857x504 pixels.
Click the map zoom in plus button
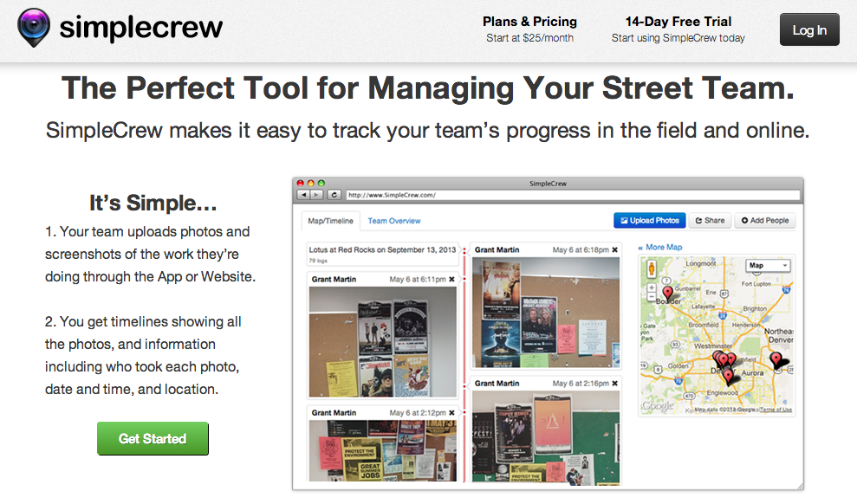(652, 288)
